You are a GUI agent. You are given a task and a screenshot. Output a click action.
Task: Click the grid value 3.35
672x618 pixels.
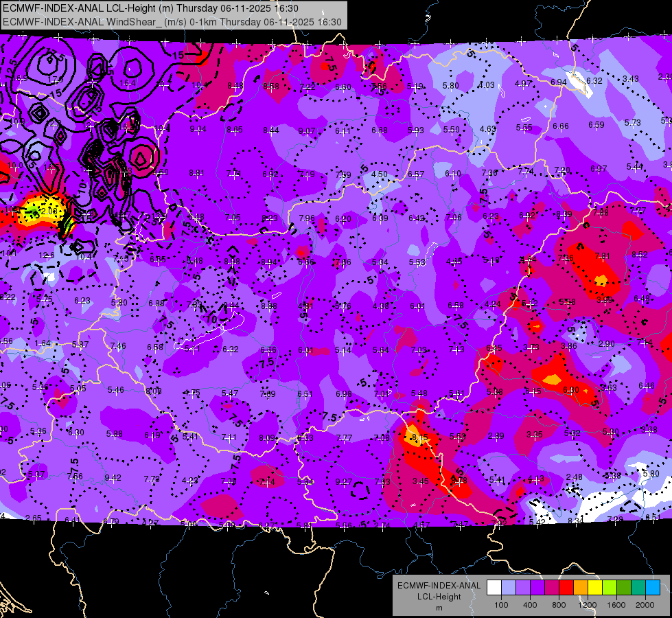click(x=535, y=435)
